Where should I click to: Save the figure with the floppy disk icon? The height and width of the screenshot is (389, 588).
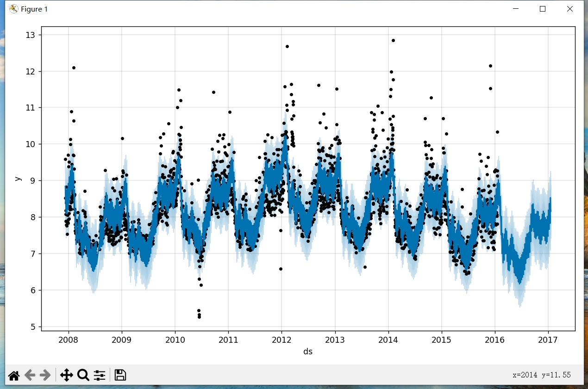point(120,375)
